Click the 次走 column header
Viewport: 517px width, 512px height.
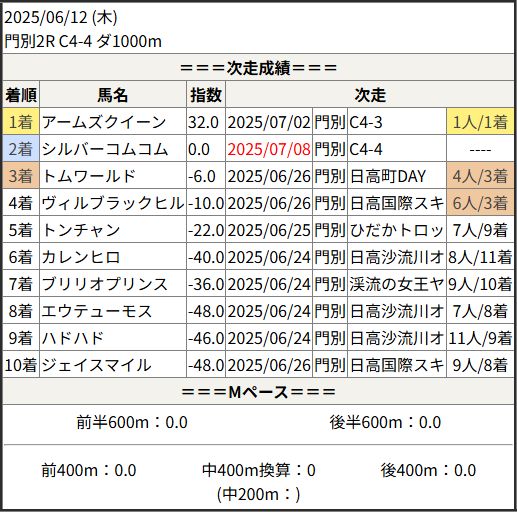click(370, 95)
